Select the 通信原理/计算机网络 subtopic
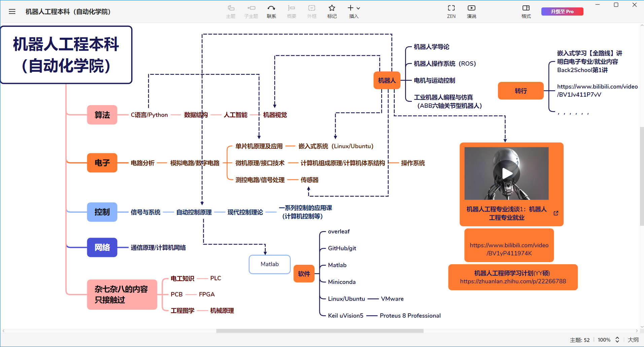This screenshot has height=347, width=644. pos(158,248)
